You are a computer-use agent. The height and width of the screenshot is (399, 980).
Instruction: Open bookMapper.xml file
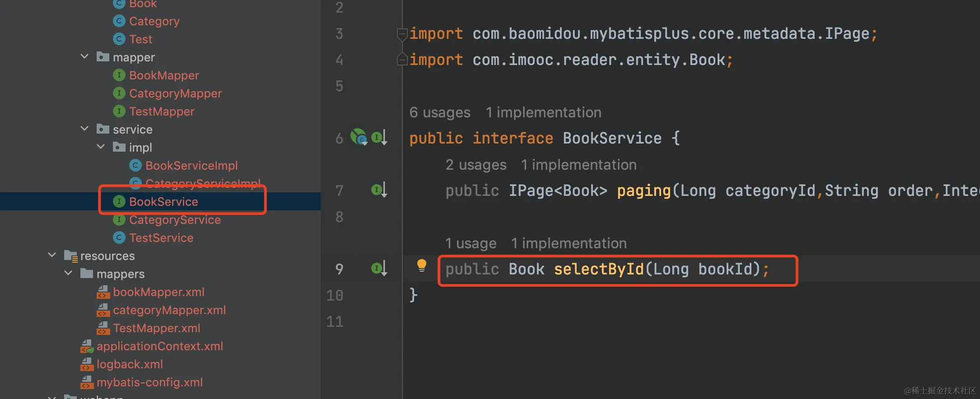click(159, 292)
